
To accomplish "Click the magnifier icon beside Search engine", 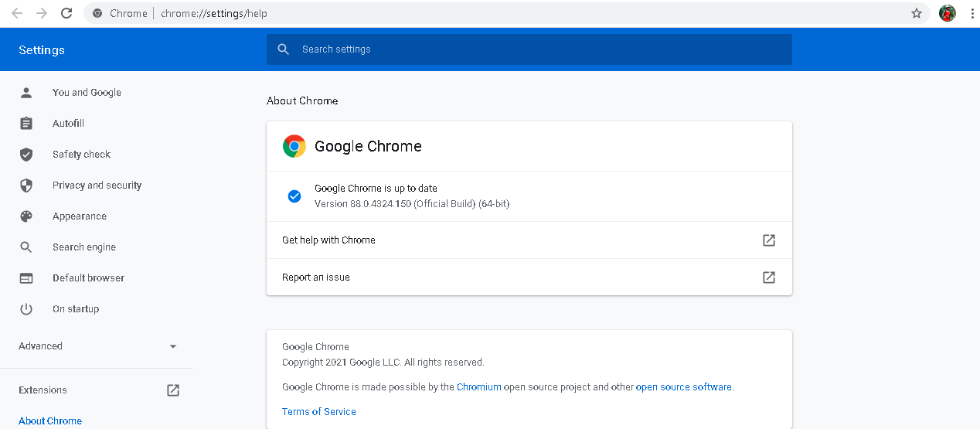I will pyautogui.click(x=26, y=247).
